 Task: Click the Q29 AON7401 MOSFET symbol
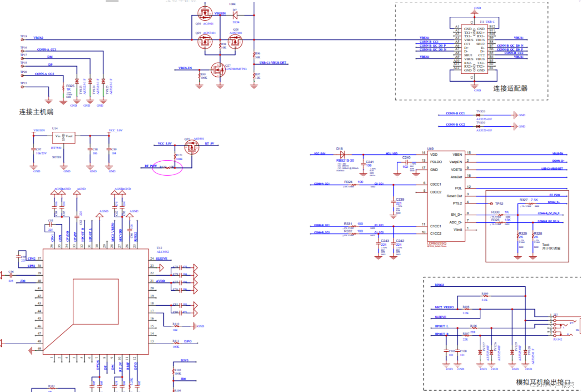[x=205, y=42]
